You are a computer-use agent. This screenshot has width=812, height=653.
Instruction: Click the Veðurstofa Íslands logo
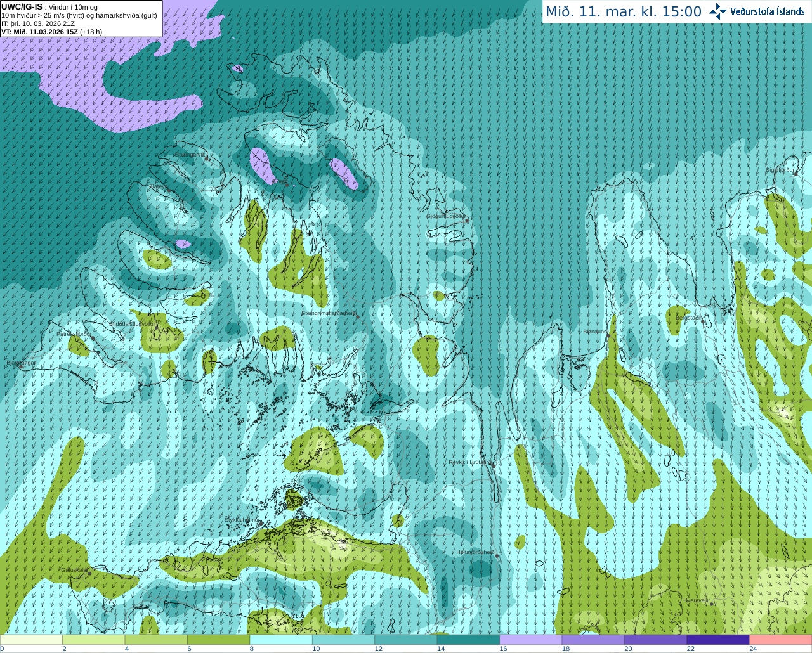[757, 11]
